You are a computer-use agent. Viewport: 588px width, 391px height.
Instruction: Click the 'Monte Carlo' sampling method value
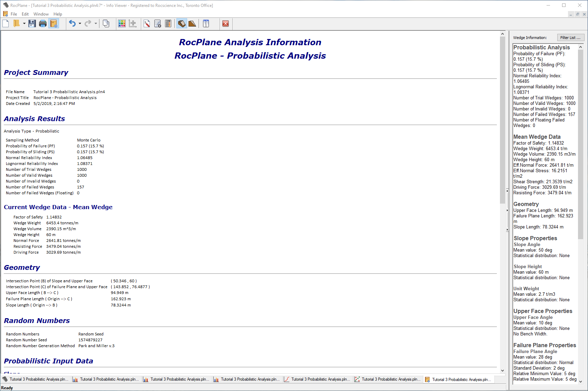[x=89, y=140]
